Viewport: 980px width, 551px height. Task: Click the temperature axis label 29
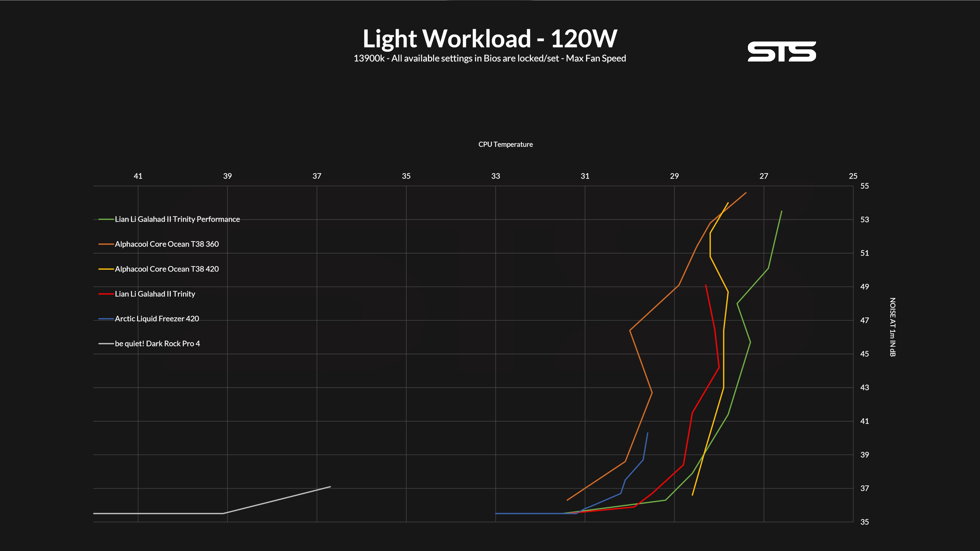click(x=674, y=176)
